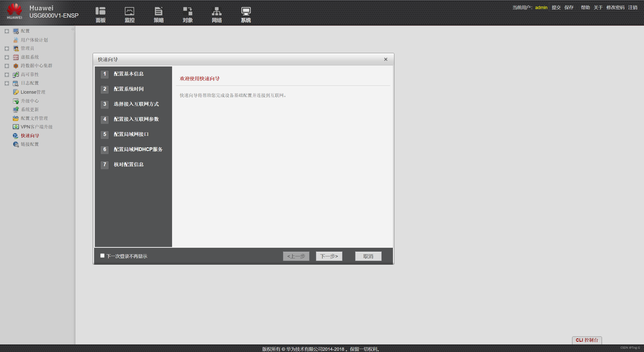Open the 网络 network icon
The height and width of the screenshot is (352, 644).
(x=217, y=11)
